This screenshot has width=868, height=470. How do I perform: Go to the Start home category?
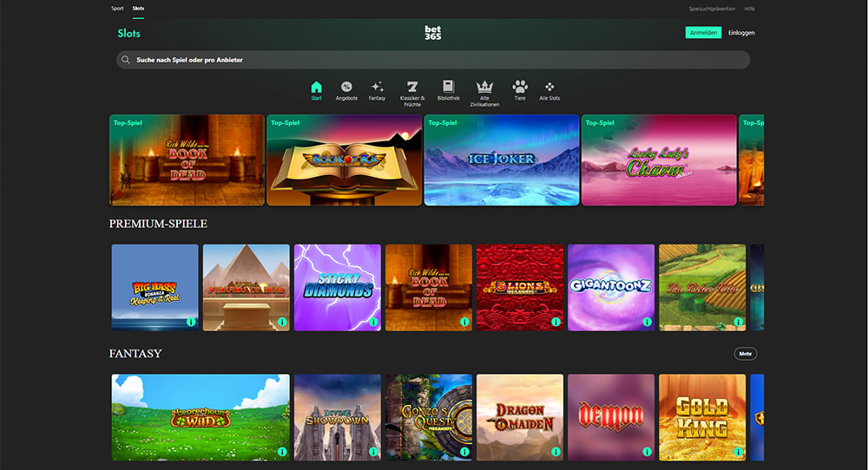[x=316, y=89]
